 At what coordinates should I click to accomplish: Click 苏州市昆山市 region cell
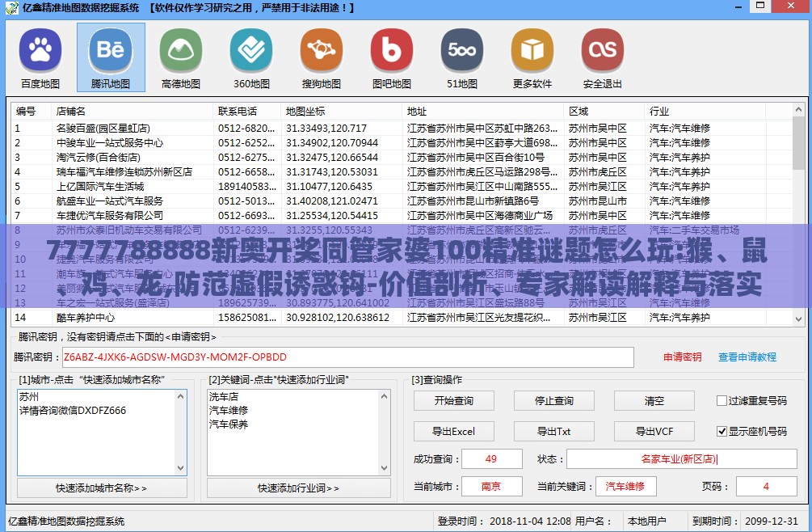tap(598, 201)
